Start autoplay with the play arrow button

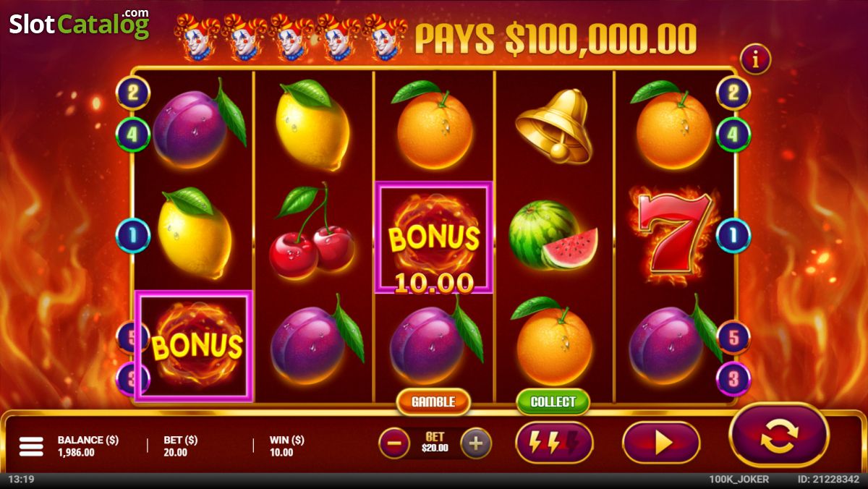point(661,442)
